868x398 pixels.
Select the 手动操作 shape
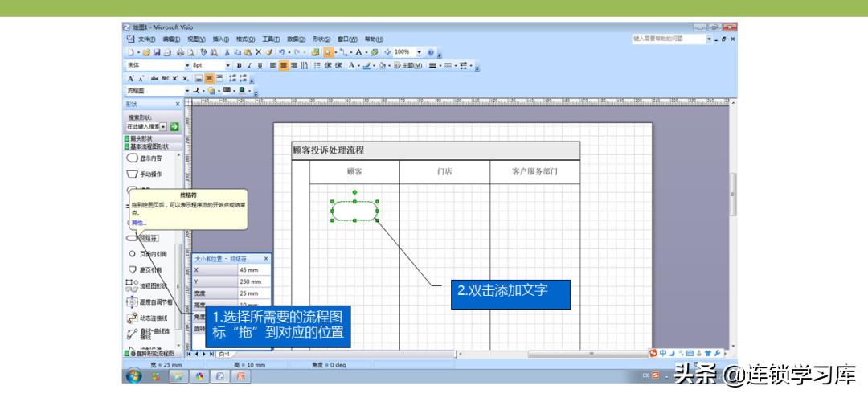click(144, 174)
